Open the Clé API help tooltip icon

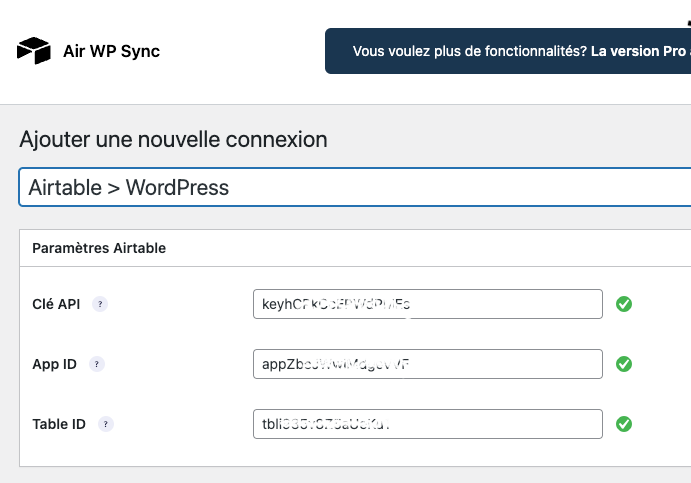(100, 304)
